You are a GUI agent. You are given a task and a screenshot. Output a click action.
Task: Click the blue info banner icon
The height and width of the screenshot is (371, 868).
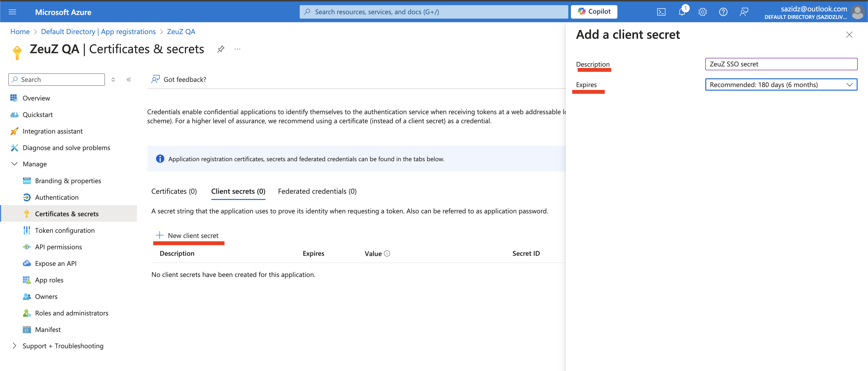[x=160, y=159]
